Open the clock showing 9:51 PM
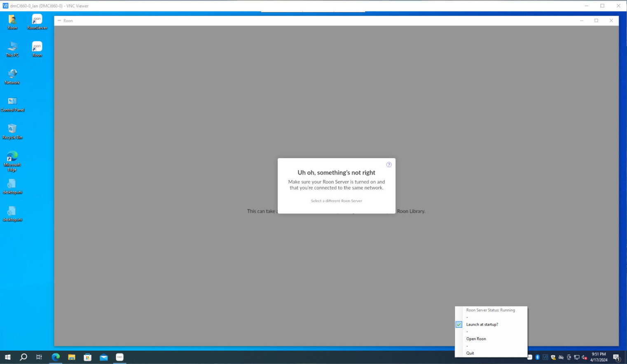 599,357
